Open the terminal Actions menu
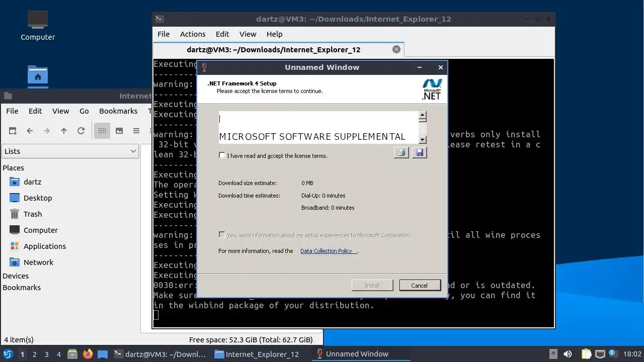Image resolution: width=644 pixels, height=362 pixels. click(x=193, y=34)
